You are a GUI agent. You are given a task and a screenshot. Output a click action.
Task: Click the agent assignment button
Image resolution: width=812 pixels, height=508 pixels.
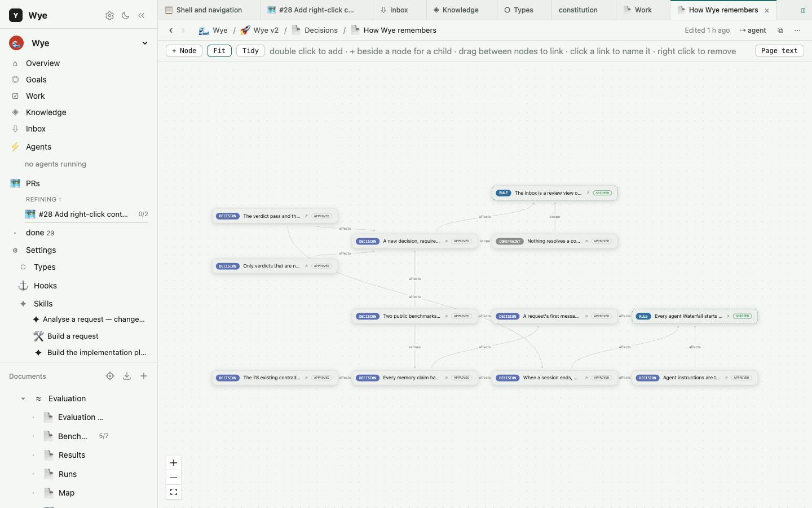click(x=753, y=30)
